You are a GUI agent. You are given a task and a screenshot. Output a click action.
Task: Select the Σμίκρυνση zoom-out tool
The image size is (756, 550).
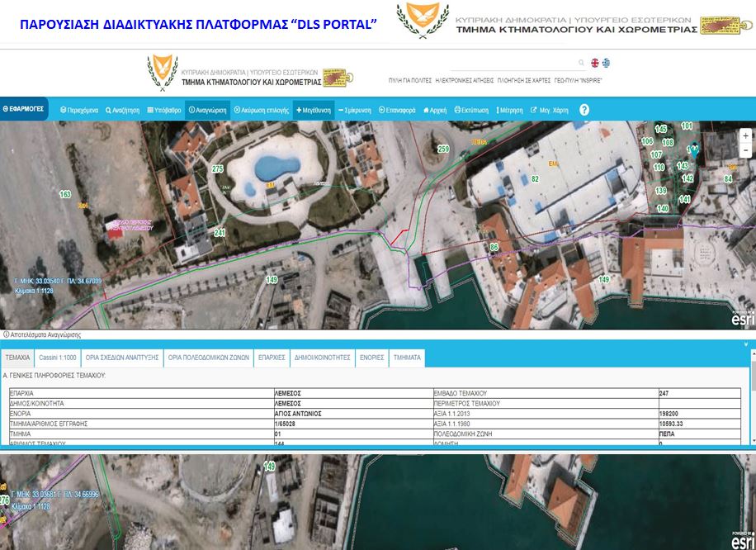click(355, 109)
